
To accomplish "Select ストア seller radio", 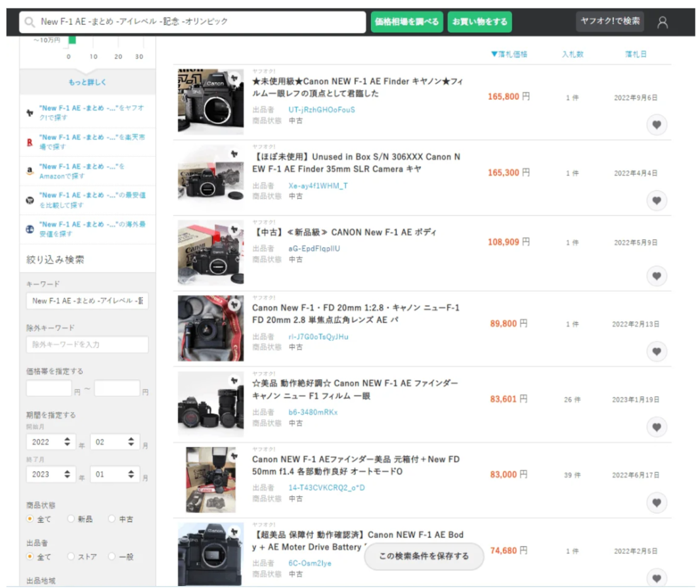I will pos(70,556).
